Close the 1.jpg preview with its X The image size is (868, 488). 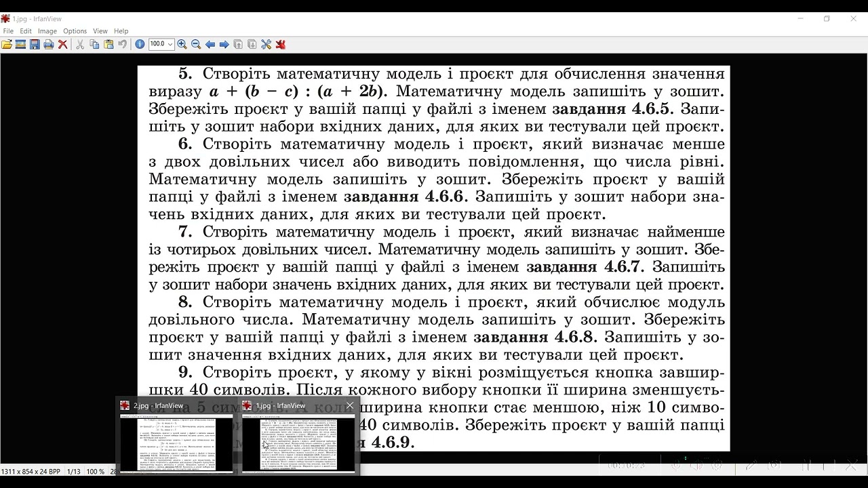coord(350,405)
